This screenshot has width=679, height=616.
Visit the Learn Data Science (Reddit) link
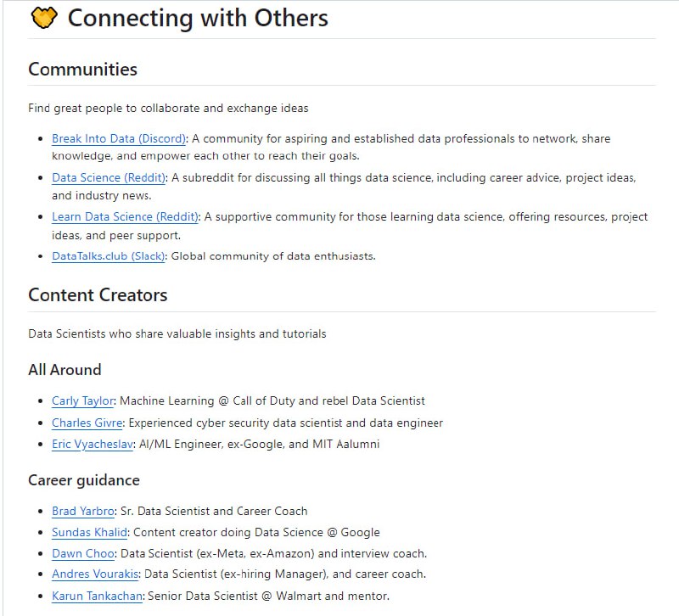pyautogui.click(x=125, y=216)
